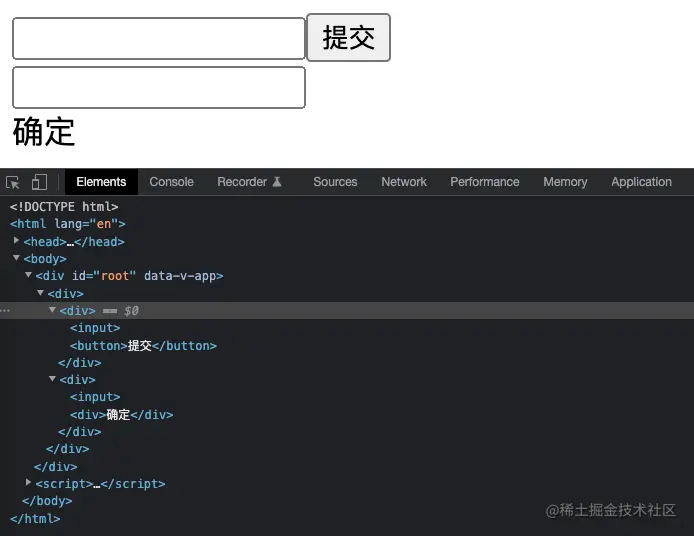Focus the input field above 确定
The width and height of the screenshot is (694, 536).
(x=159, y=88)
